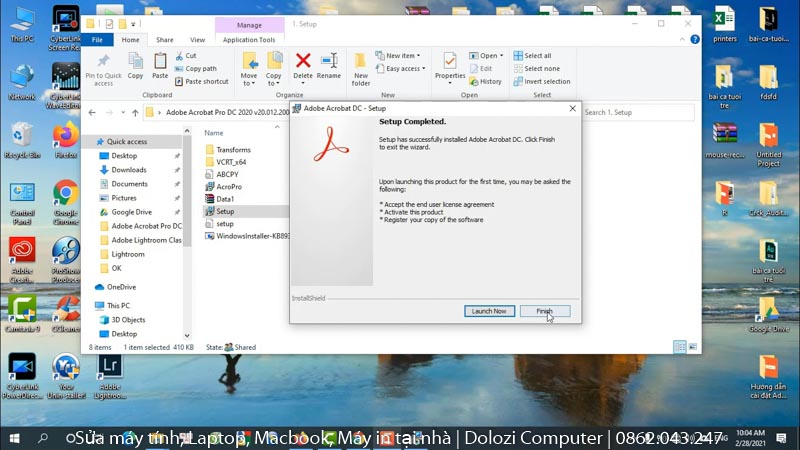The height and width of the screenshot is (450, 800).
Task: Open Firefox from the desktop
Action: pos(66,137)
